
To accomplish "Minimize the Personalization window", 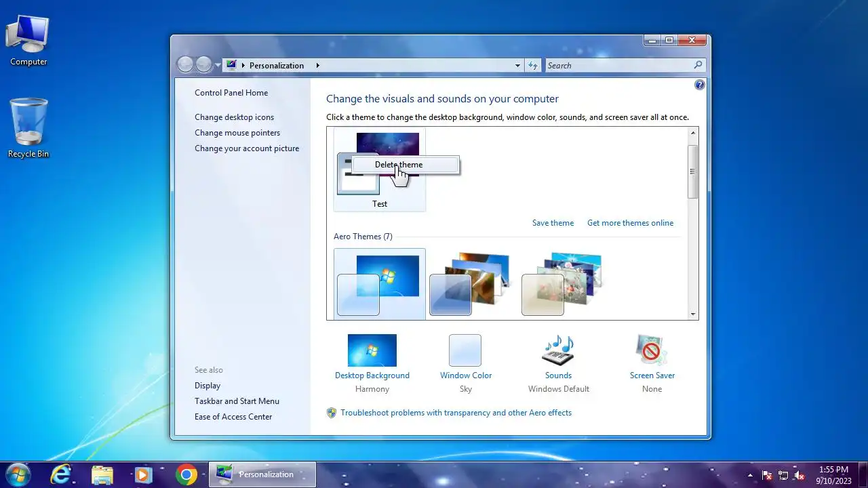I will pyautogui.click(x=652, y=41).
